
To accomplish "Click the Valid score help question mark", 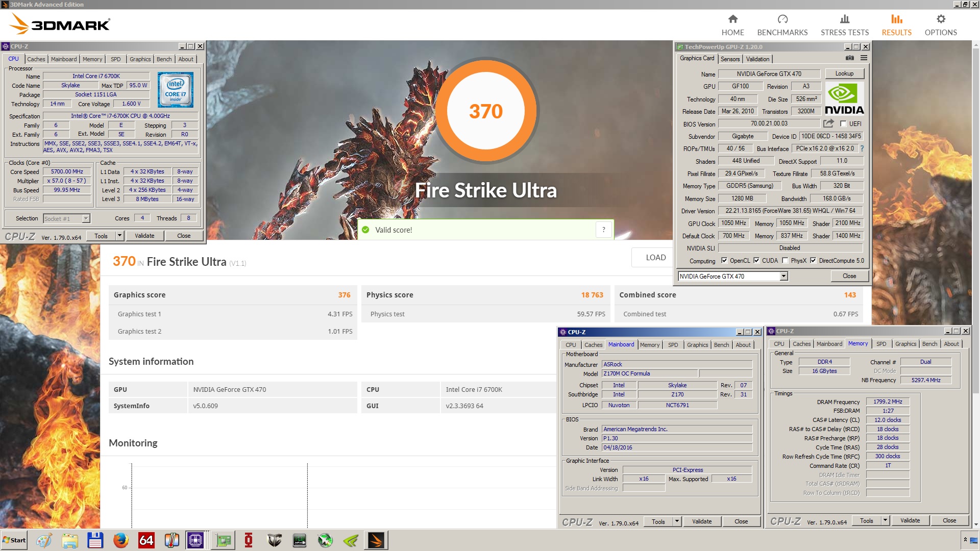I will (603, 230).
